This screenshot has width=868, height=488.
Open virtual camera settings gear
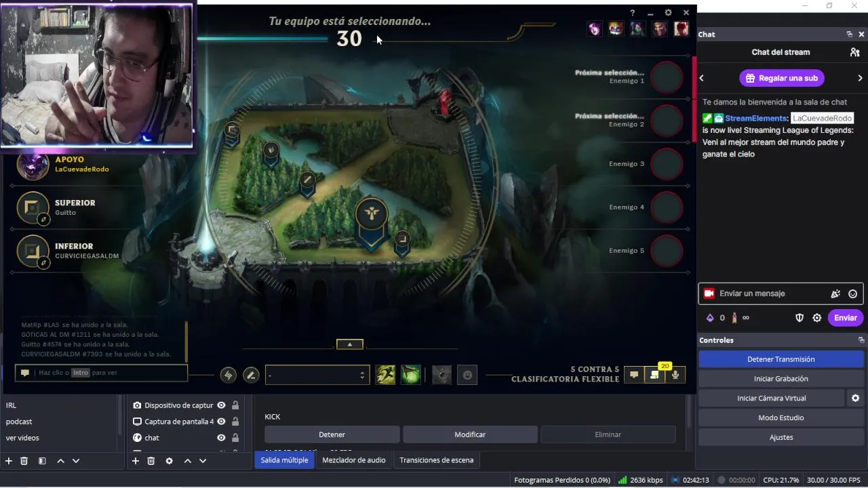[855, 398]
